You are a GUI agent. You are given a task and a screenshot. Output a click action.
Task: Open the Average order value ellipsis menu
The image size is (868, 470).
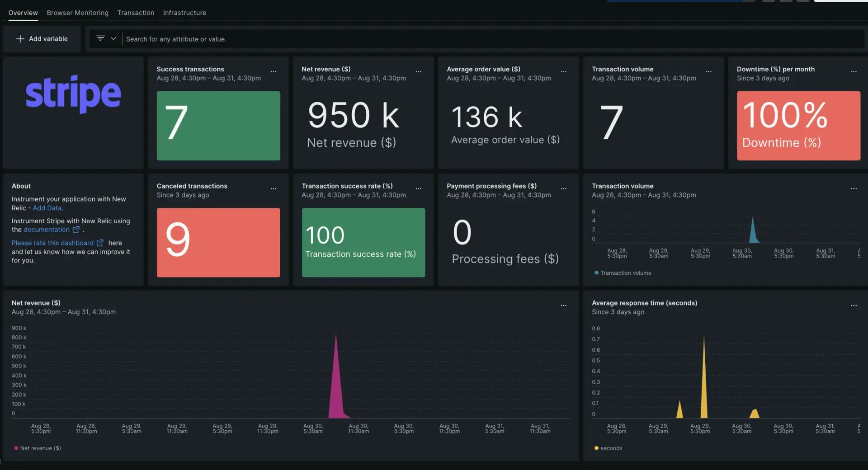pyautogui.click(x=564, y=72)
